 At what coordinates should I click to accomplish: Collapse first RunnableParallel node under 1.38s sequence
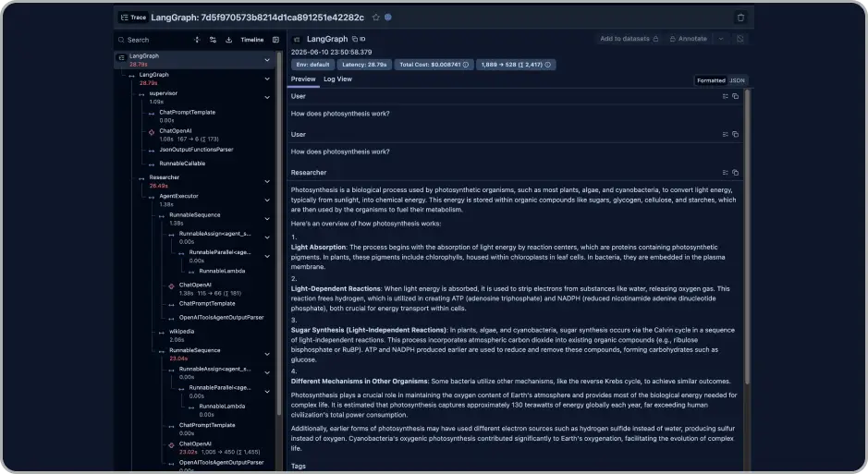click(267, 256)
